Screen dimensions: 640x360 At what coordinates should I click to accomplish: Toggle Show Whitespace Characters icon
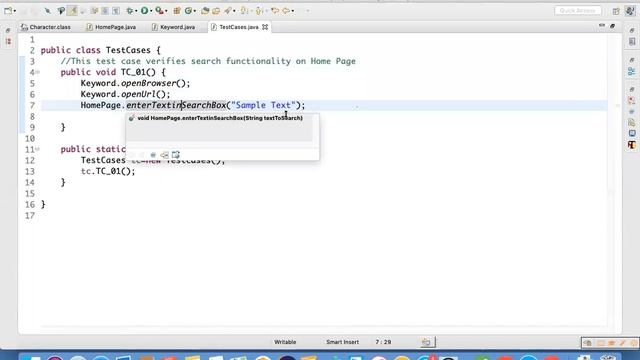click(x=116, y=11)
